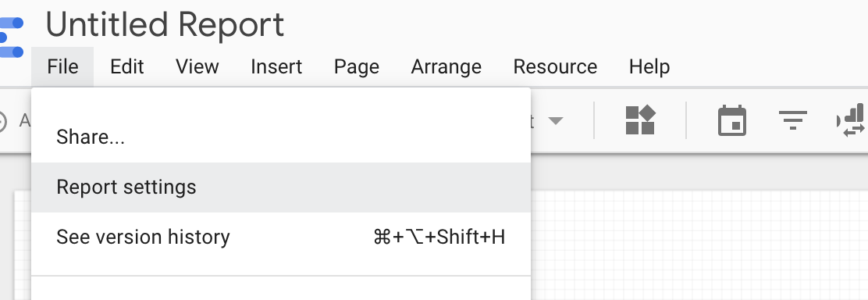Click the circular add icon at toolbar's left edge
868x300 pixels.
click(x=2, y=121)
